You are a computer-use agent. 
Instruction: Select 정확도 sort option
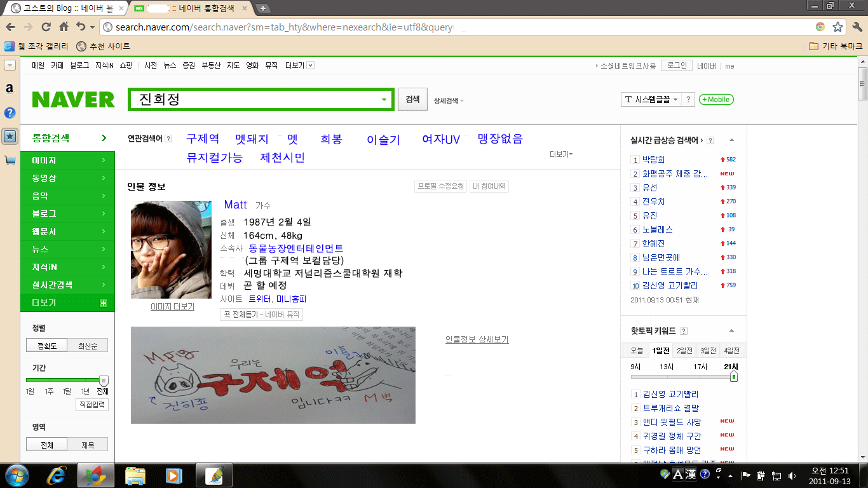pos(47,346)
